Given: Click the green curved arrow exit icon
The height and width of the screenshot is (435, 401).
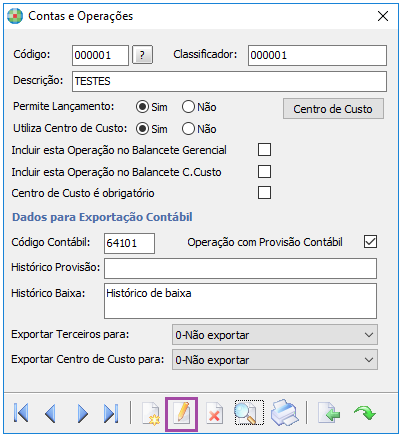Looking at the screenshot, I should [365, 413].
